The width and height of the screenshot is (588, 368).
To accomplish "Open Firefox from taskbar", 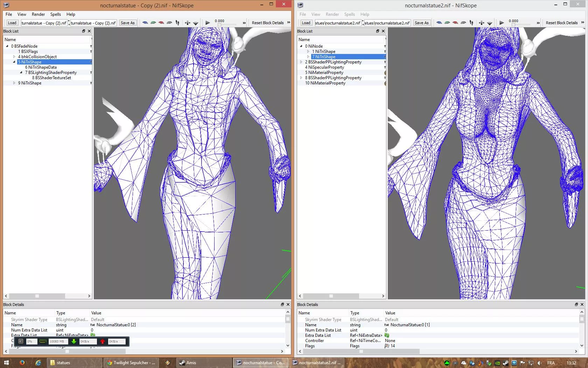I will pyautogui.click(x=22, y=363).
